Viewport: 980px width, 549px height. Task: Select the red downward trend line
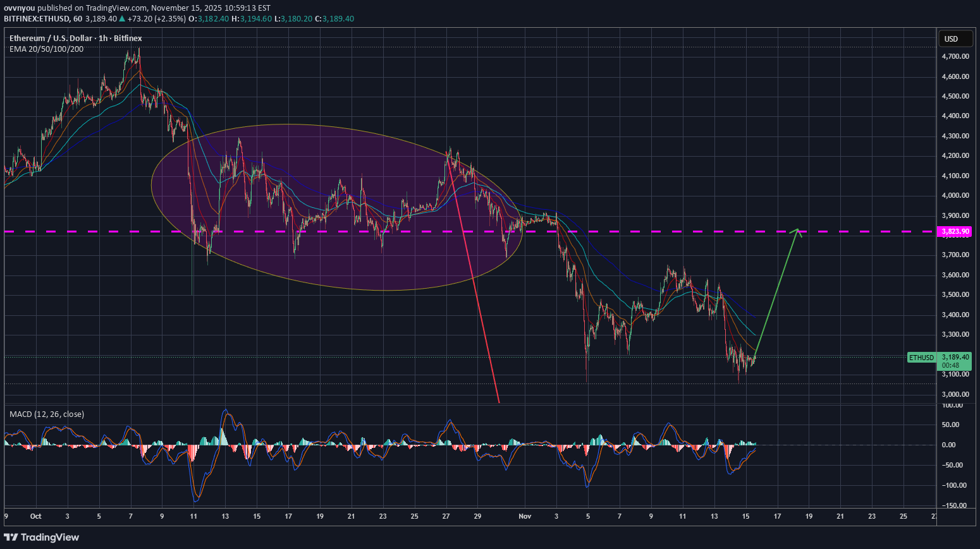point(475,284)
